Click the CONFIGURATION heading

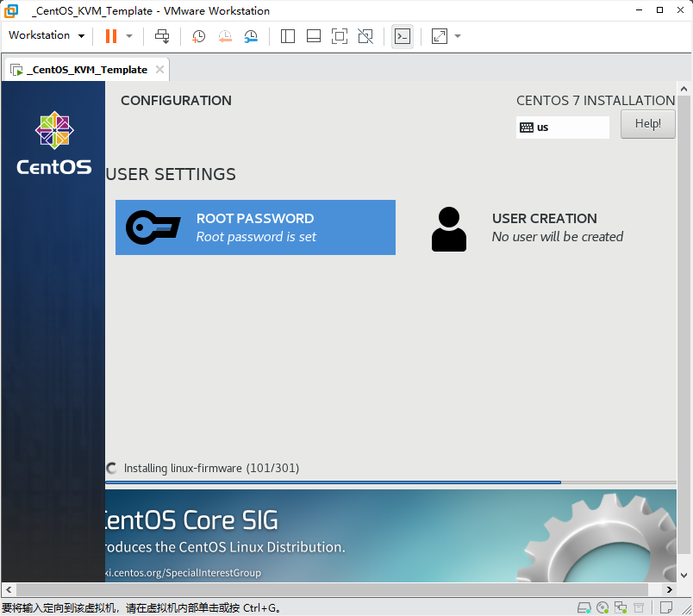coord(176,101)
